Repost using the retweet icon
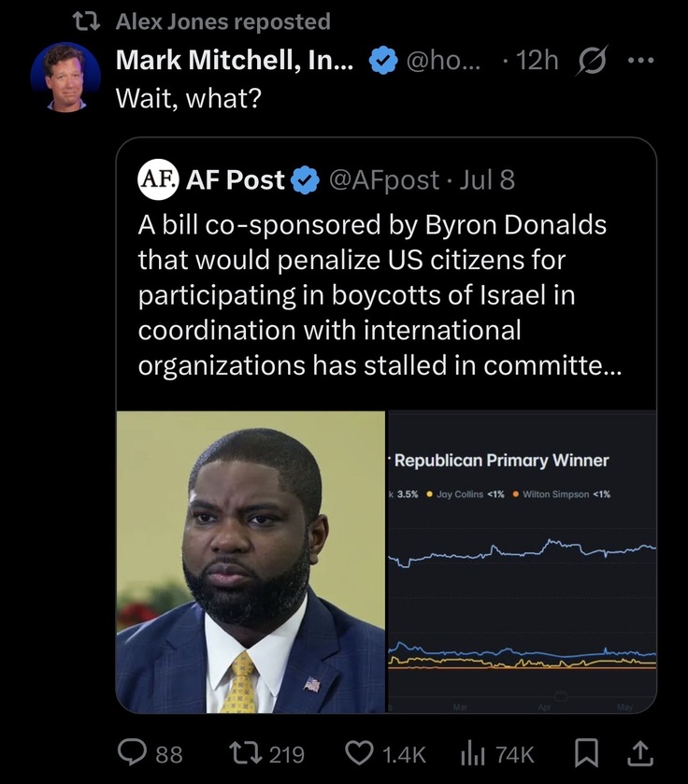This screenshot has width=688, height=784. (x=245, y=753)
